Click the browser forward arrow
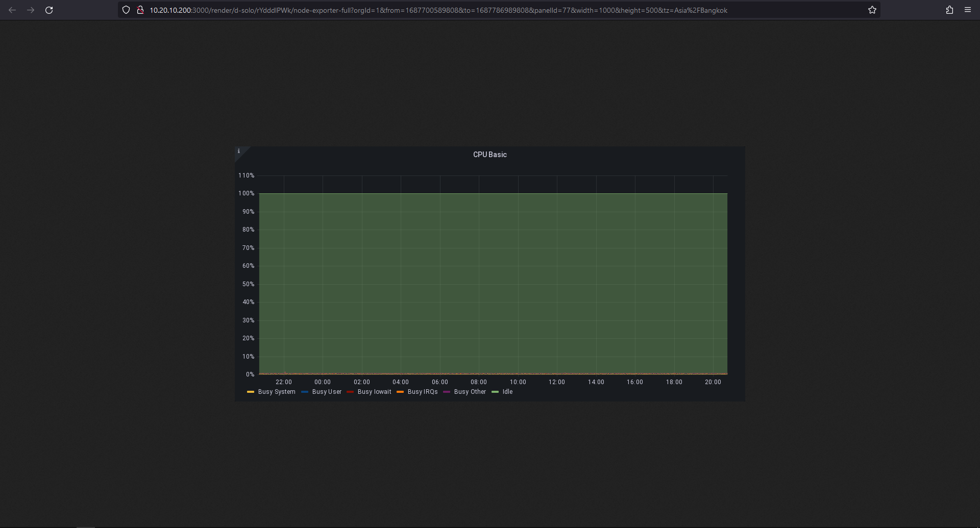 click(x=31, y=10)
